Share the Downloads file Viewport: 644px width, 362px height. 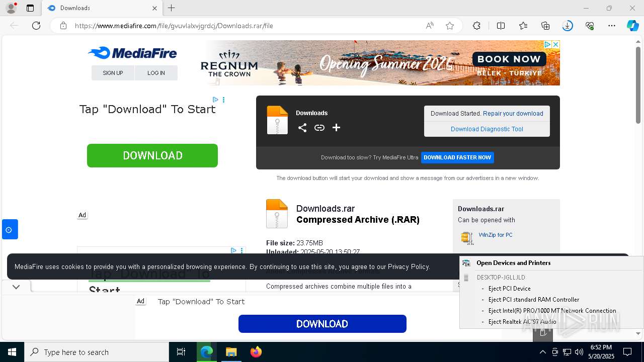302,128
